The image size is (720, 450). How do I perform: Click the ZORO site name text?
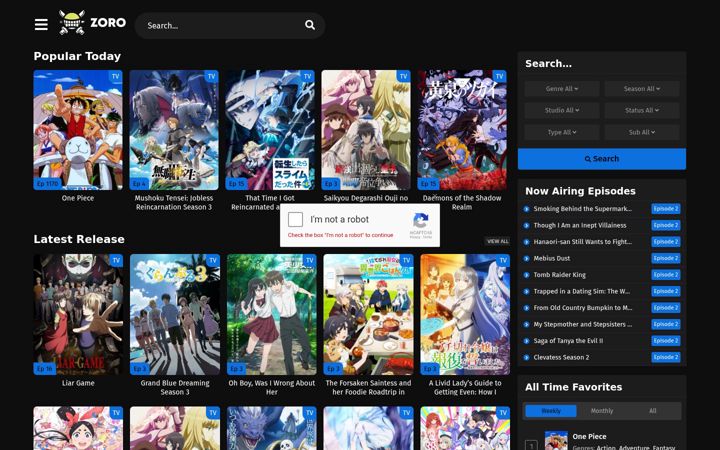(108, 22)
